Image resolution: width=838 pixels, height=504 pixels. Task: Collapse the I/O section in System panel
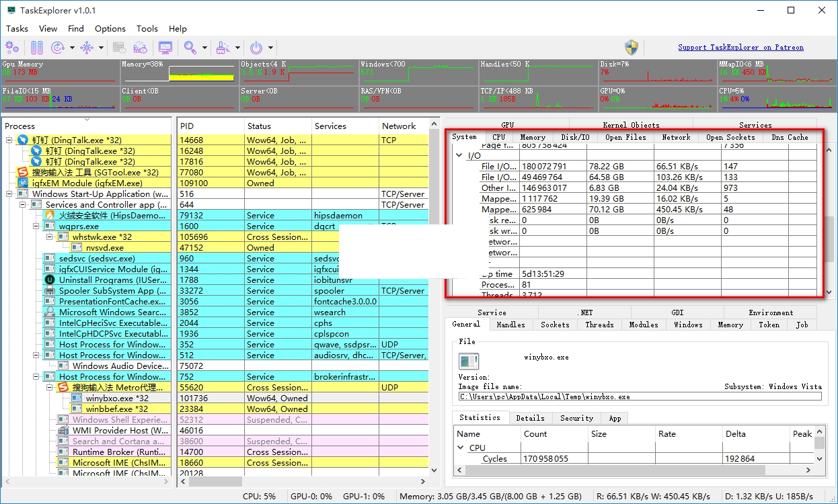459,156
